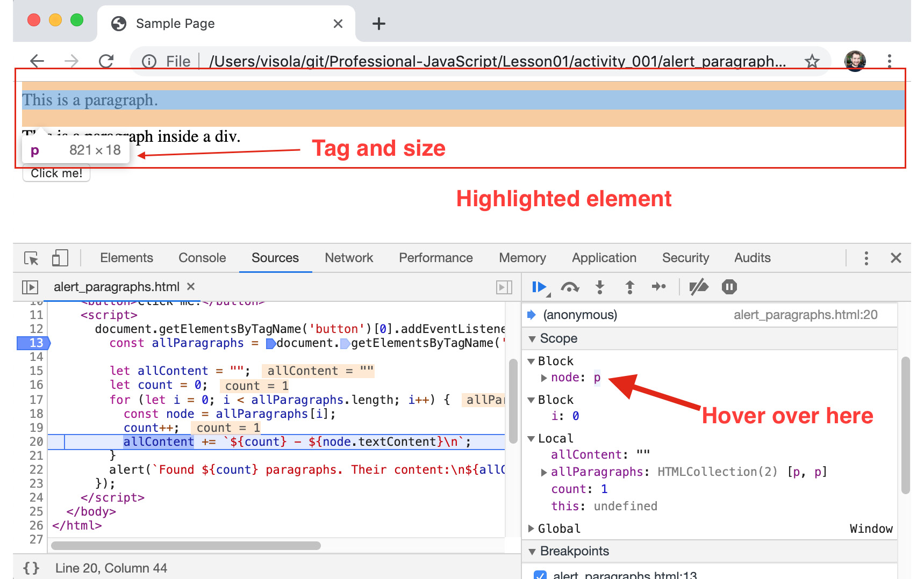Expand the node: p entry

point(544,378)
